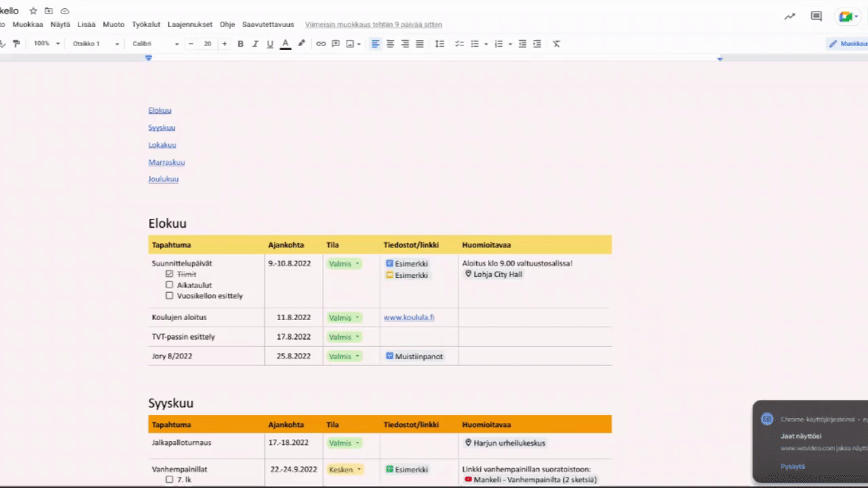Select the paint format tool
868x488 pixels.
[x=16, y=44]
